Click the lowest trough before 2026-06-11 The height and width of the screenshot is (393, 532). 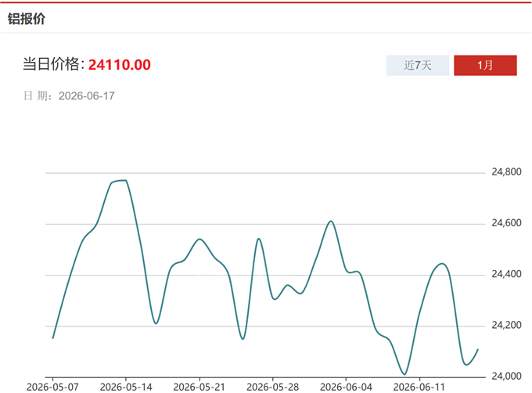coord(404,374)
